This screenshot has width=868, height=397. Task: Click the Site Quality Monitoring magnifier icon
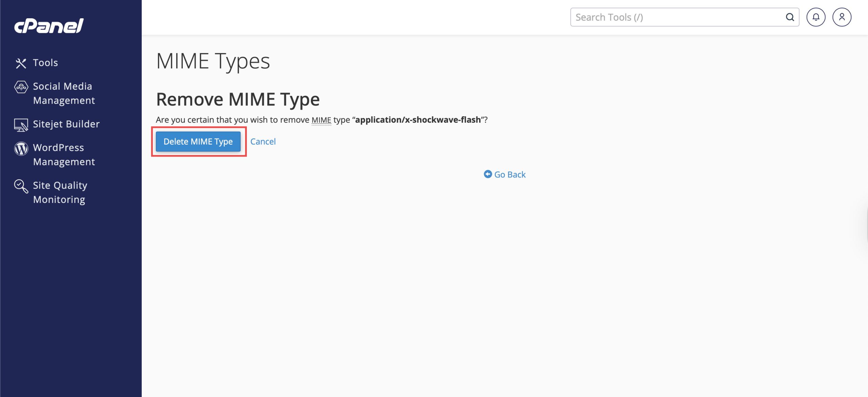[x=21, y=186]
